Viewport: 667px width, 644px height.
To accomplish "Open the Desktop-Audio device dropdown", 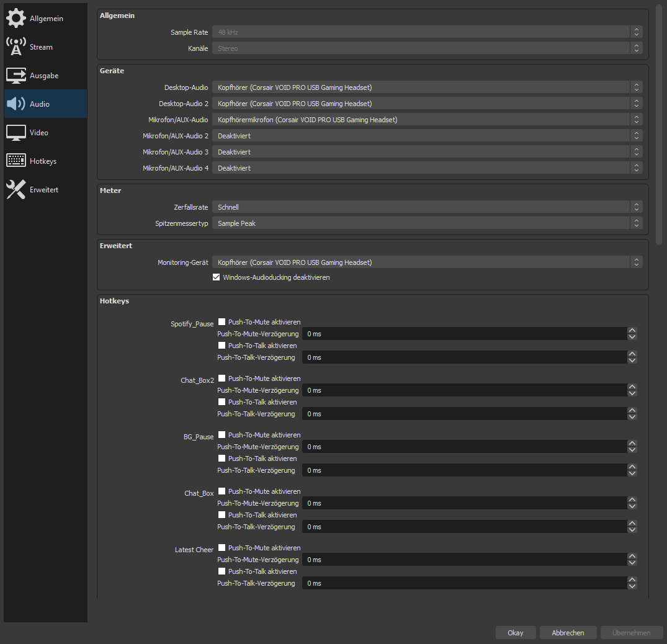I will (x=427, y=87).
